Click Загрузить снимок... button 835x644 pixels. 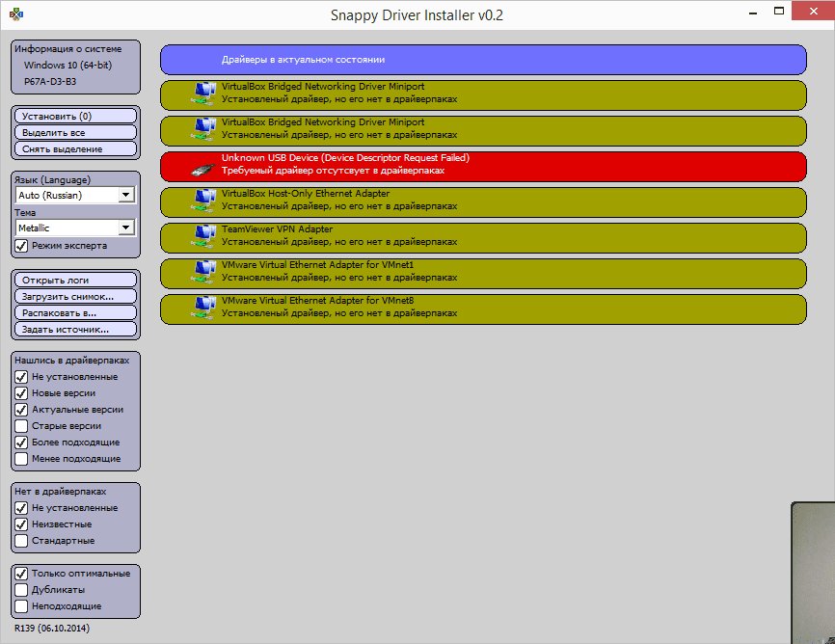tap(75, 296)
